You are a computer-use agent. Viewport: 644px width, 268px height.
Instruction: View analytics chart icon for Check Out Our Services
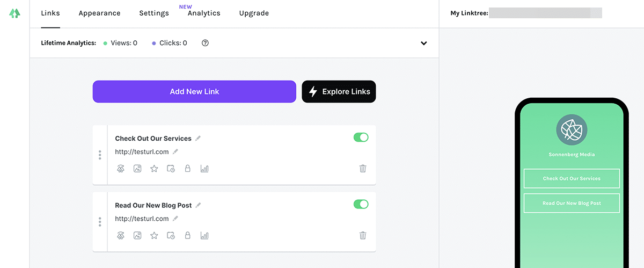pyautogui.click(x=204, y=169)
